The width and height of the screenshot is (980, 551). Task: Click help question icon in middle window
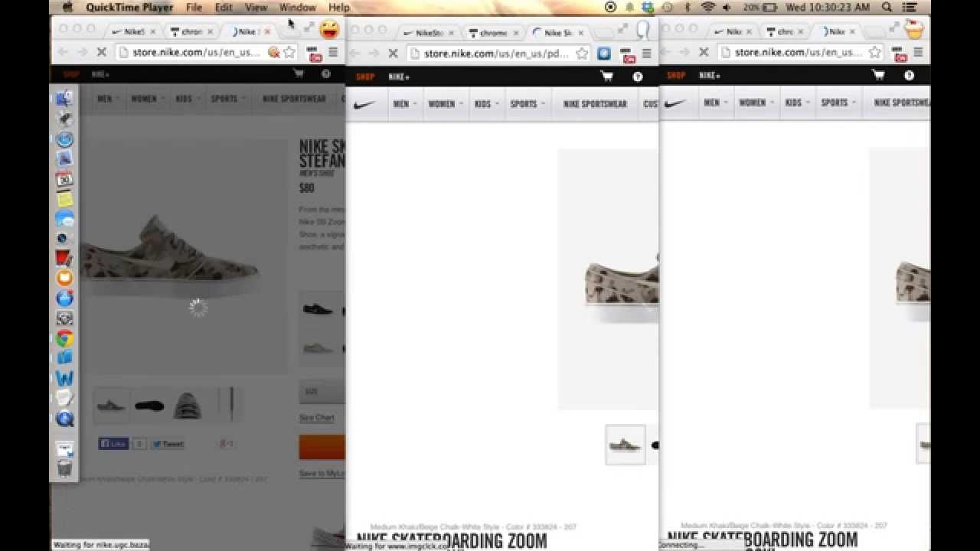638,77
